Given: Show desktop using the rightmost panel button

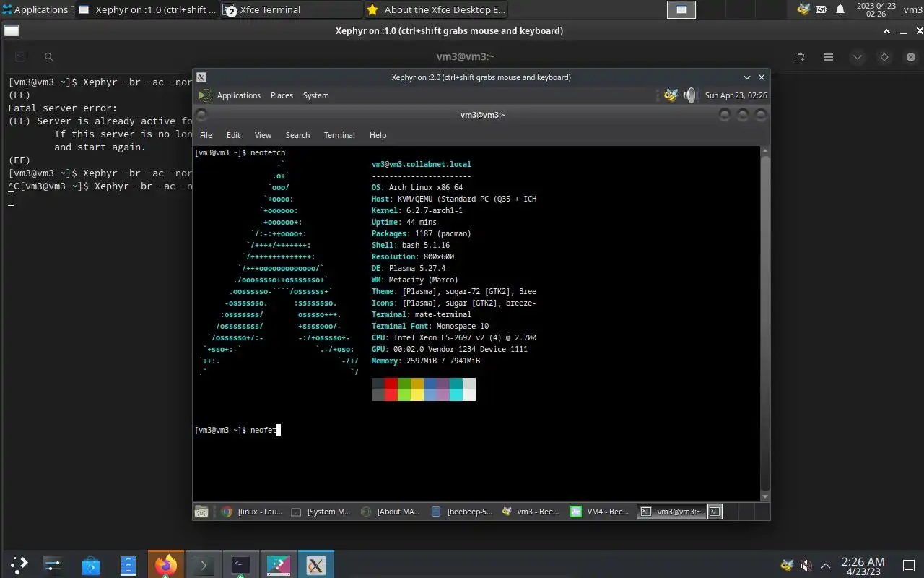Looking at the screenshot, I should (909, 565).
